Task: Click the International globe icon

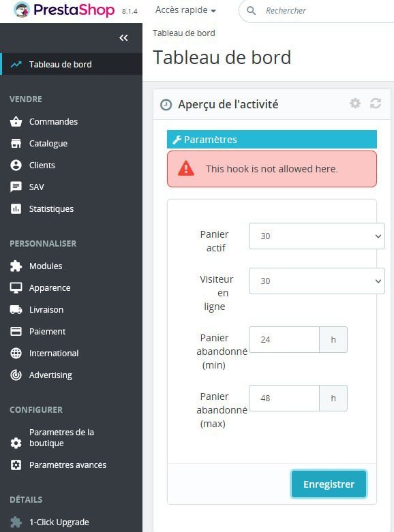Action: click(16, 354)
